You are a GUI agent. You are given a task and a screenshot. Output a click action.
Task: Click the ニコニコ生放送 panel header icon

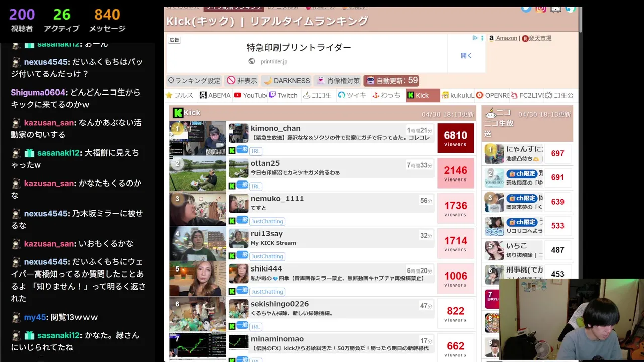coord(490,113)
